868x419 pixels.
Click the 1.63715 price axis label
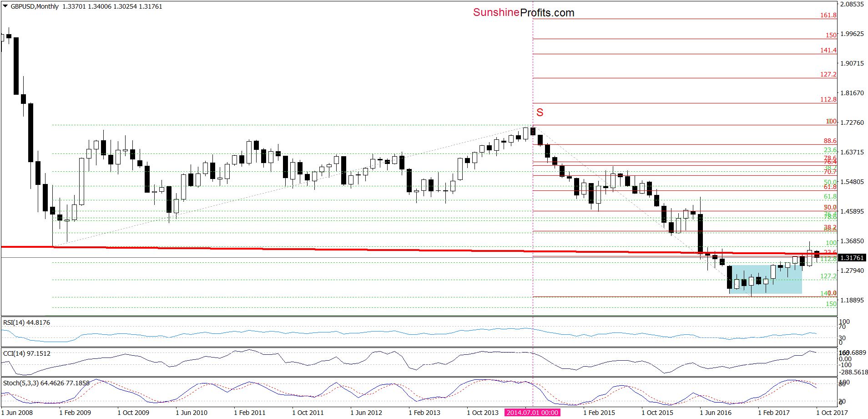(852, 152)
